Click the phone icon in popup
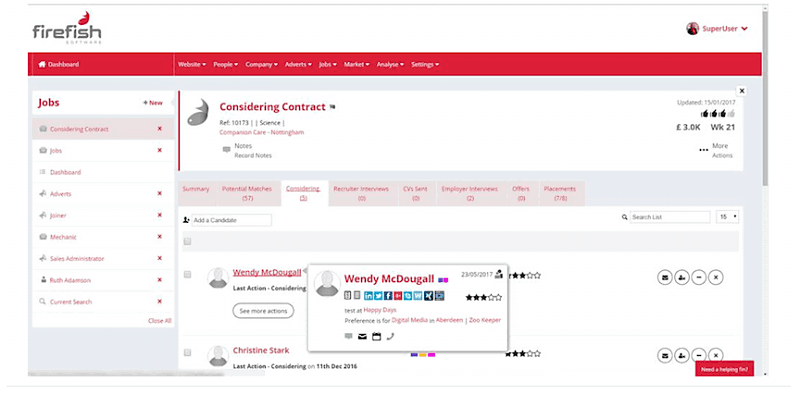 point(390,337)
